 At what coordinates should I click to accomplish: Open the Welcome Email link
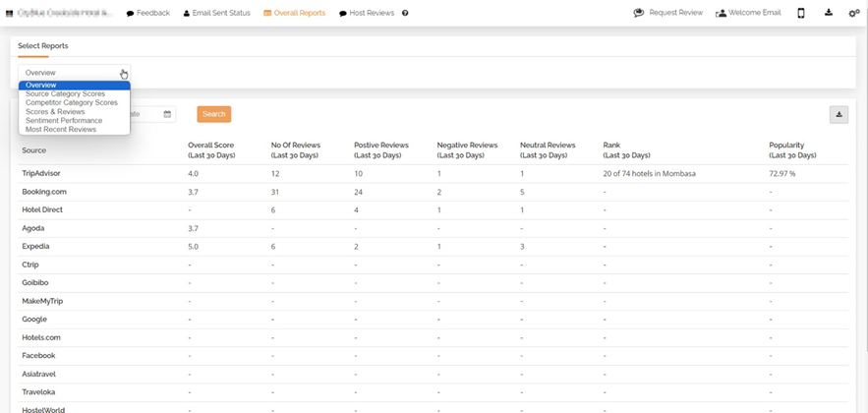[x=748, y=13]
